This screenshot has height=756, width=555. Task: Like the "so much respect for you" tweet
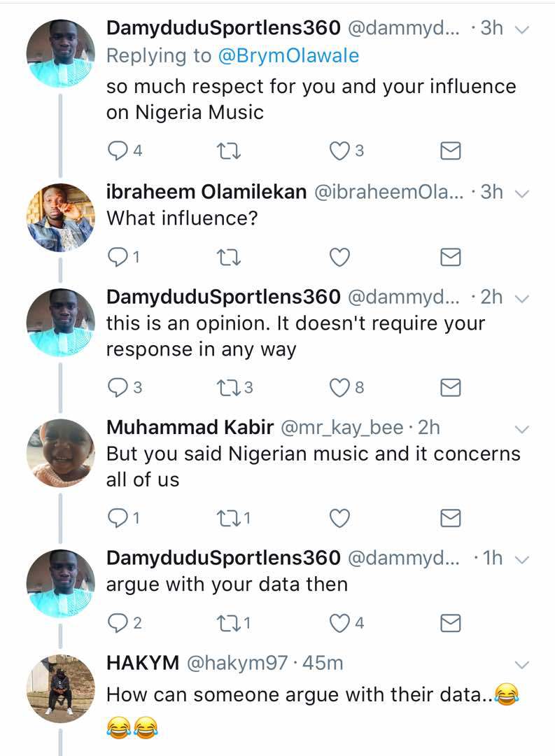coord(339,150)
